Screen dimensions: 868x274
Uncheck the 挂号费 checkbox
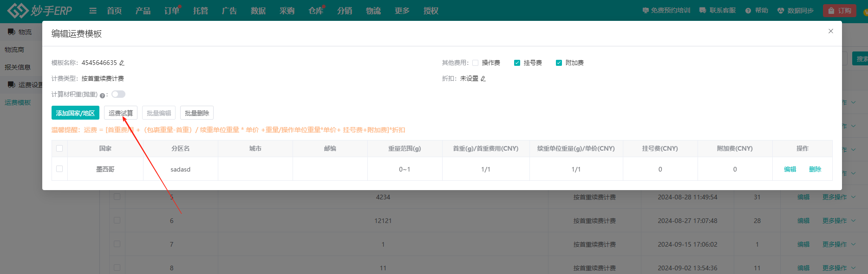pos(517,63)
